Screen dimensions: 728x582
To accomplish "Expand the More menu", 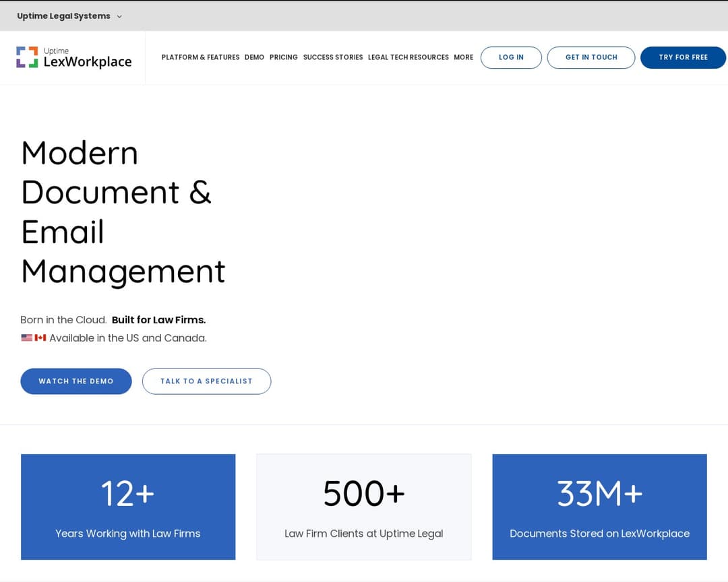I will (x=463, y=57).
